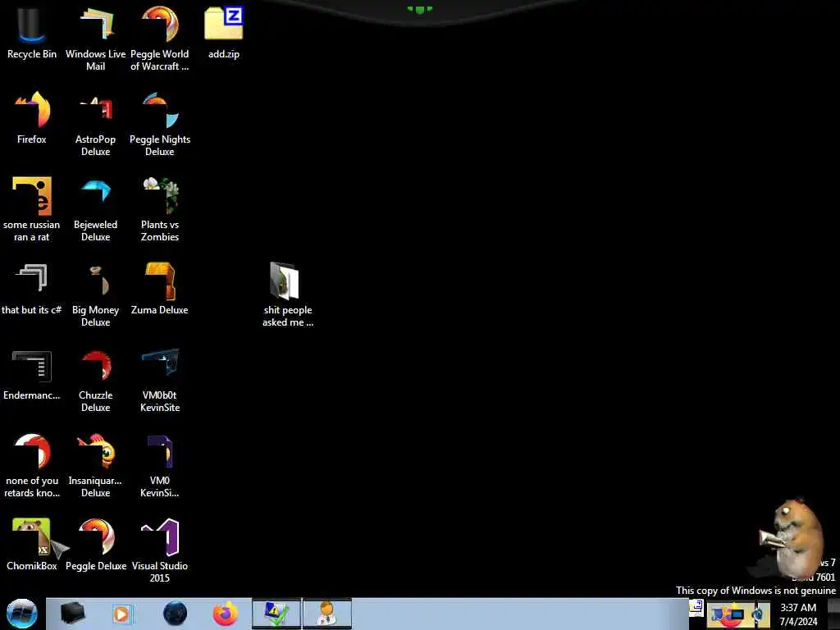Open the dark globe taskbar icon
Viewport: 840px width, 630px height.
pos(176,614)
